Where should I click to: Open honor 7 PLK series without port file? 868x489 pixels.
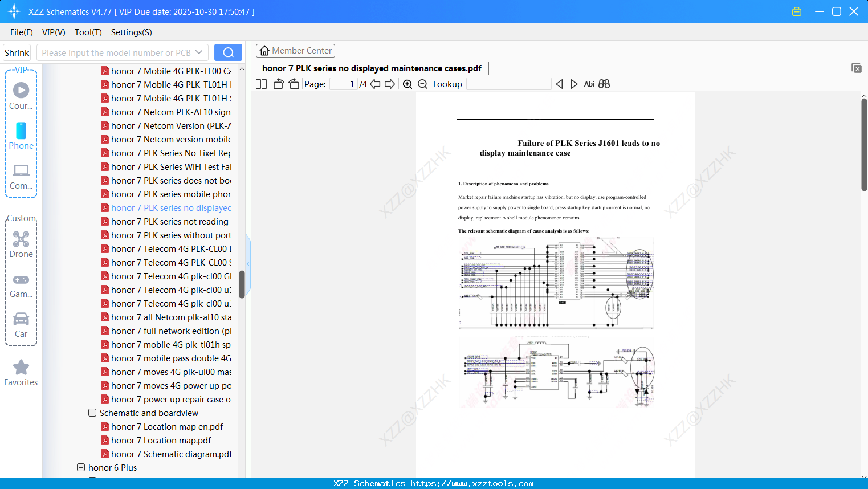[x=171, y=235]
